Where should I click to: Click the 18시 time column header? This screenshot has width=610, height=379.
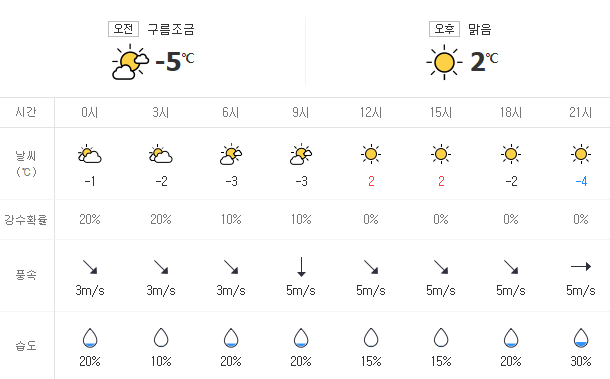pyautogui.click(x=511, y=112)
